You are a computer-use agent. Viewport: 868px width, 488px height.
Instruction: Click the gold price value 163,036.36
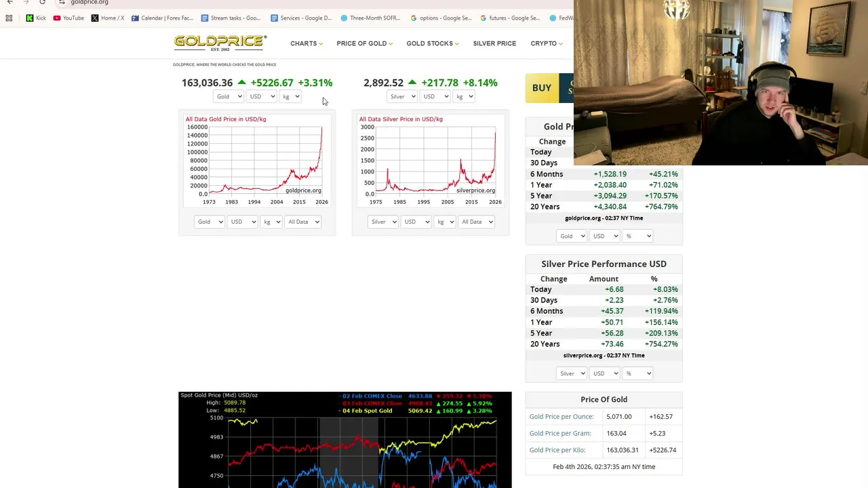tap(207, 83)
